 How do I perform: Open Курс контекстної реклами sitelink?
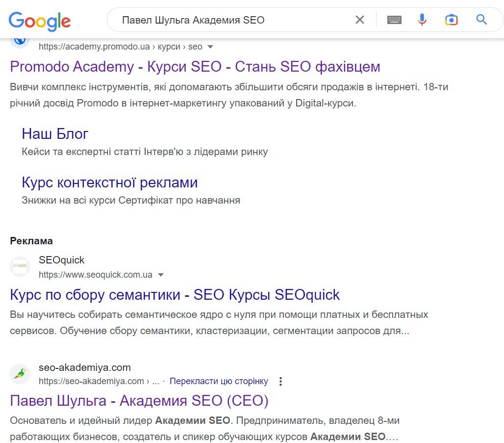(x=109, y=182)
